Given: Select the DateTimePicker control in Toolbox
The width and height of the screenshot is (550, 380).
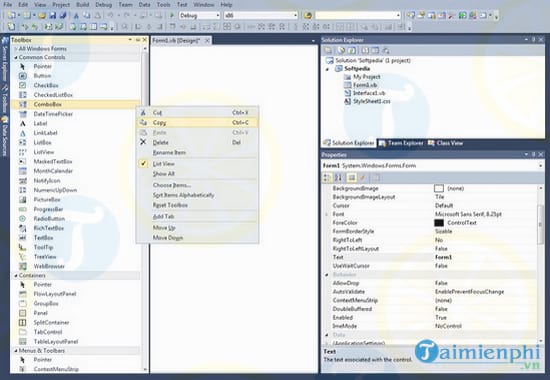Looking at the screenshot, I should (x=75, y=114).
